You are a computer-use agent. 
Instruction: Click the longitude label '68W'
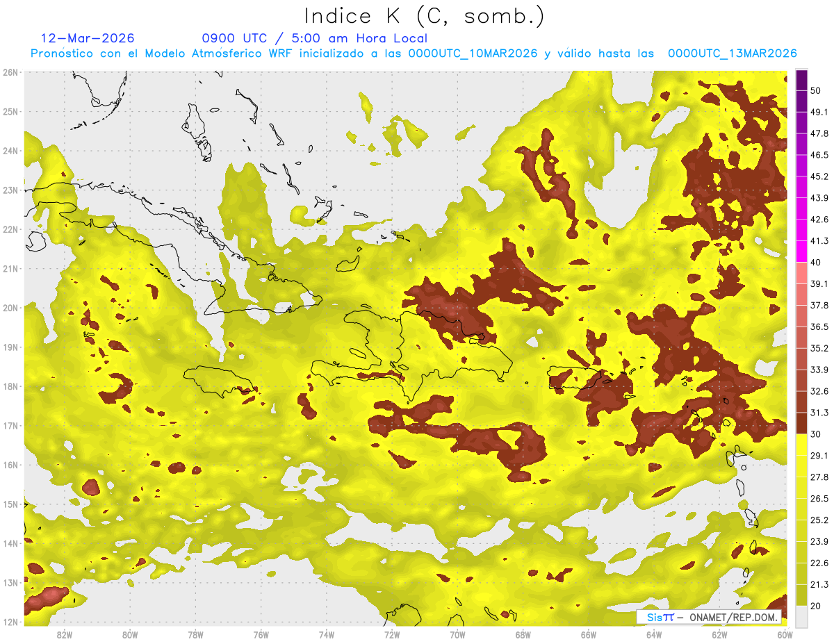pyautogui.click(x=523, y=634)
